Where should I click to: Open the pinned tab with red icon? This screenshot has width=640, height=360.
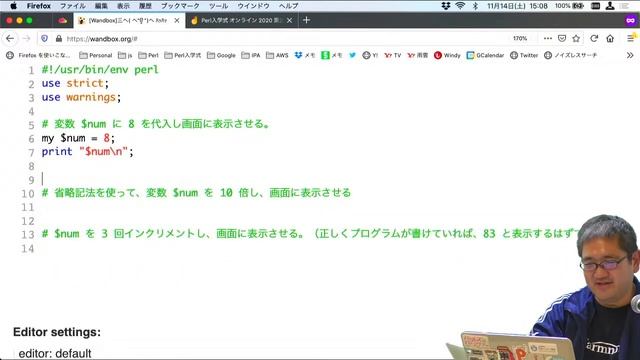pyautogui.click(x=62, y=20)
